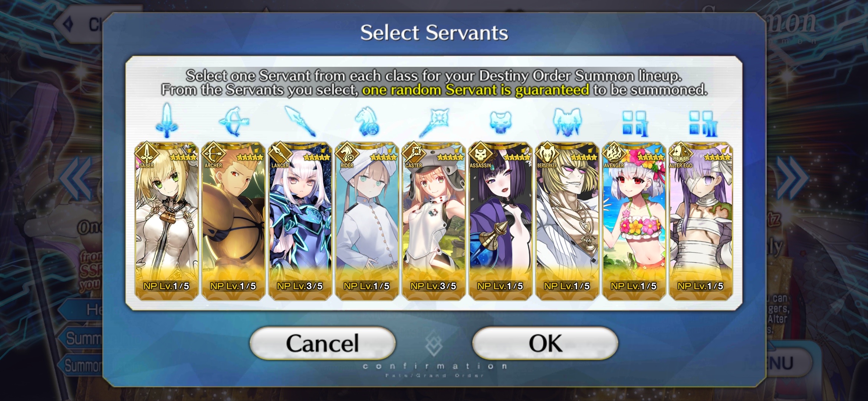Choose the Rider servant card in white uniform
Viewport: 868px width, 401px height.
pos(367,221)
